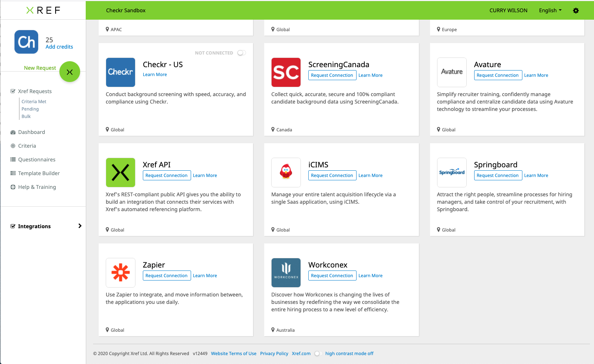Request Connection for Zapier
The image size is (594, 364).
pyautogui.click(x=167, y=276)
